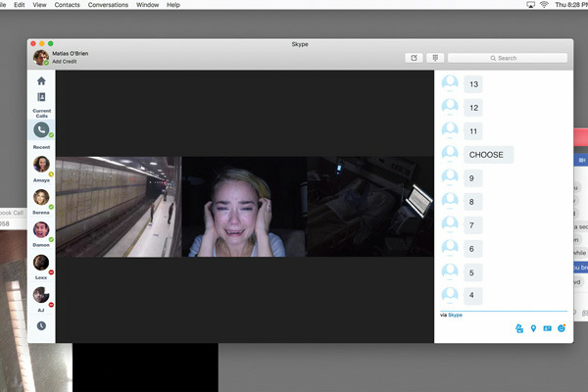The height and width of the screenshot is (392, 588).
Task: Click the Add Credit link
Action: pyautogui.click(x=64, y=61)
